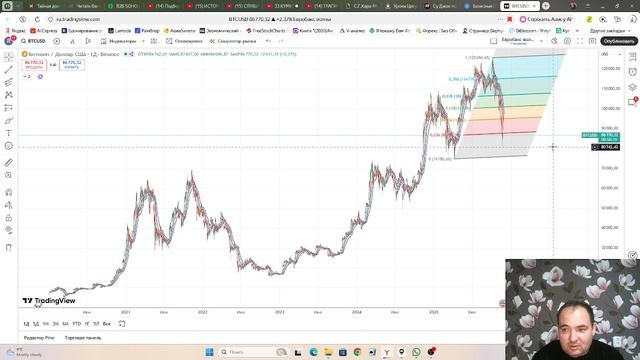Open the USD currency dropdown on price scale
This screenshot has height=360, width=640.
coord(611,54)
